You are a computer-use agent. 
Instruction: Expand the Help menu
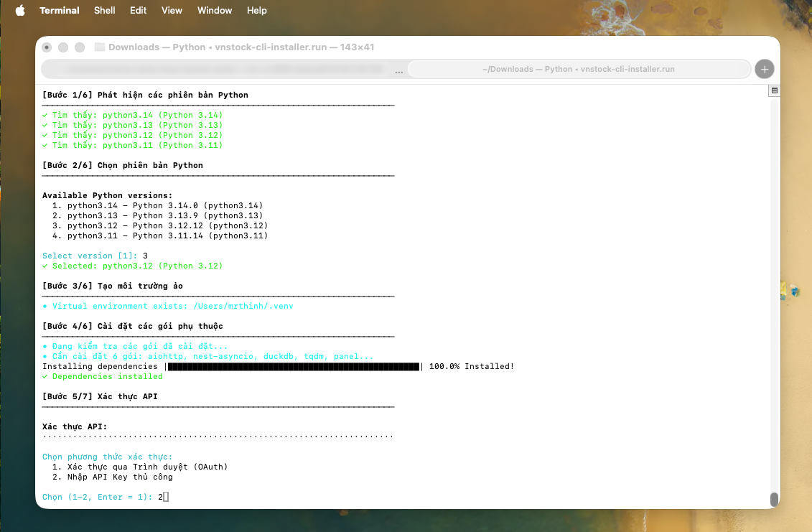pos(256,11)
